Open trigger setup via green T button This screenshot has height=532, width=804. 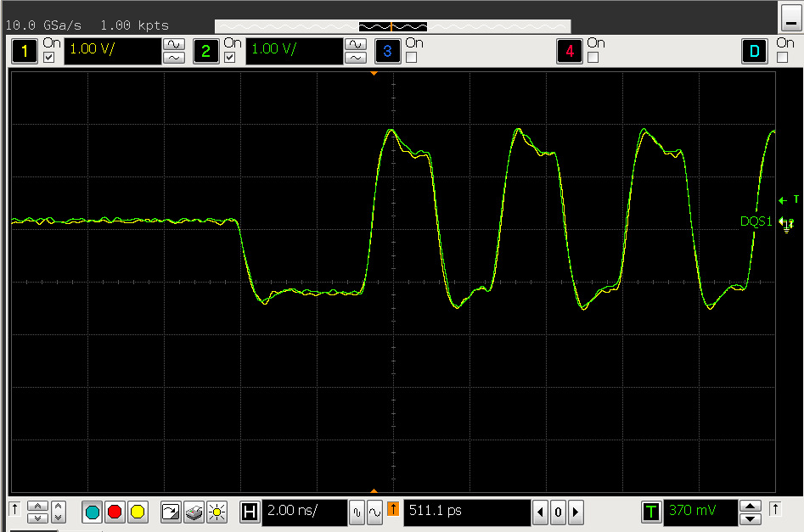(x=651, y=512)
